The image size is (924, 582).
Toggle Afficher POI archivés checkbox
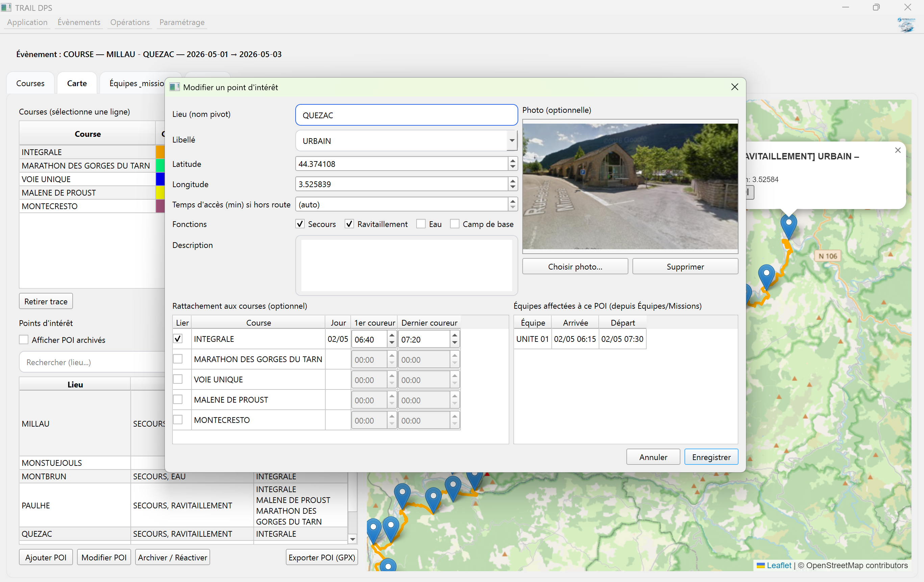(24, 340)
